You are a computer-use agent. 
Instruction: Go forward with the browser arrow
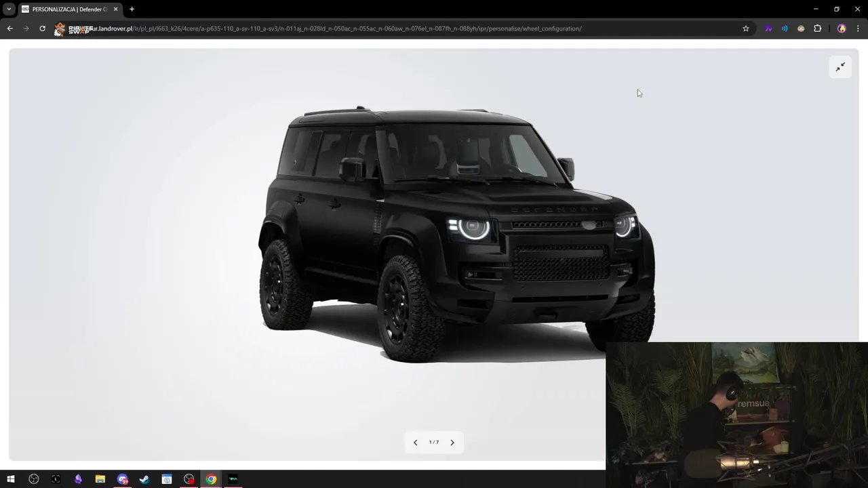pos(26,28)
